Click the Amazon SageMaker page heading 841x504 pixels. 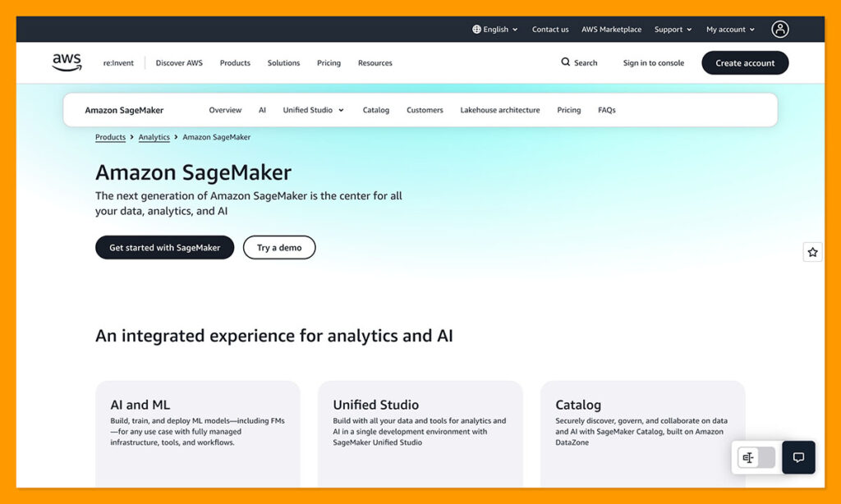(194, 172)
